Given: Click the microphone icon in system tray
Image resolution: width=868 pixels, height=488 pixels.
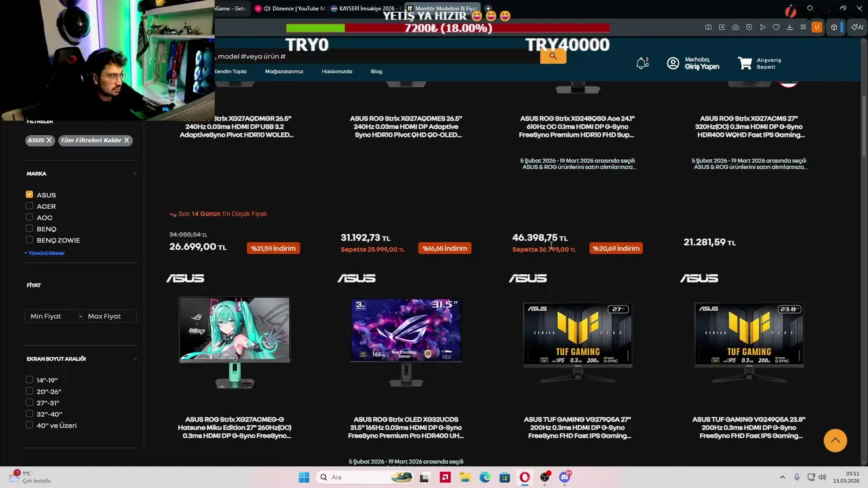Looking at the screenshot, I should (797, 477).
